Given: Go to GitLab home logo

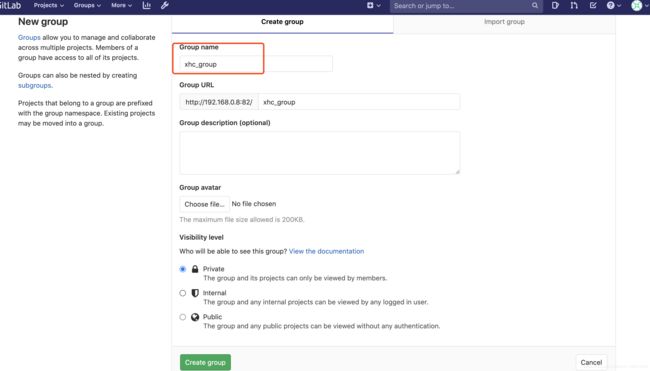Looking at the screenshot, I should [x=10, y=5].
